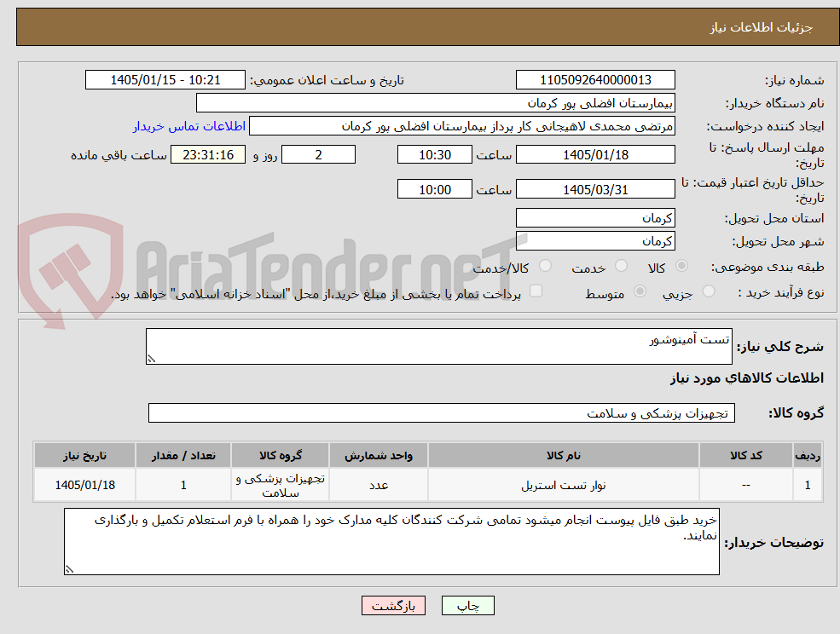This screenshot has height=634, width=840.
Task: Click the ساعت باقی مانده label
Action: 119,155
